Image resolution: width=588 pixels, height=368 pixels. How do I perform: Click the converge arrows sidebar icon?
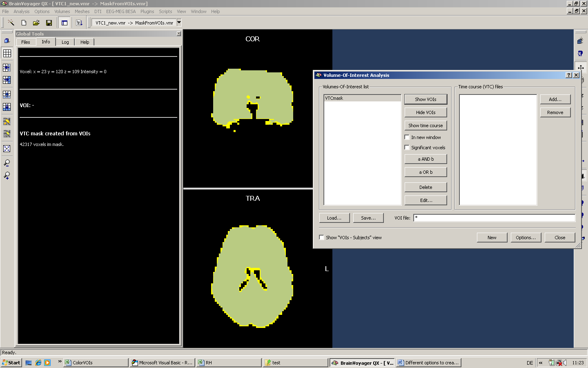[7, 148]
